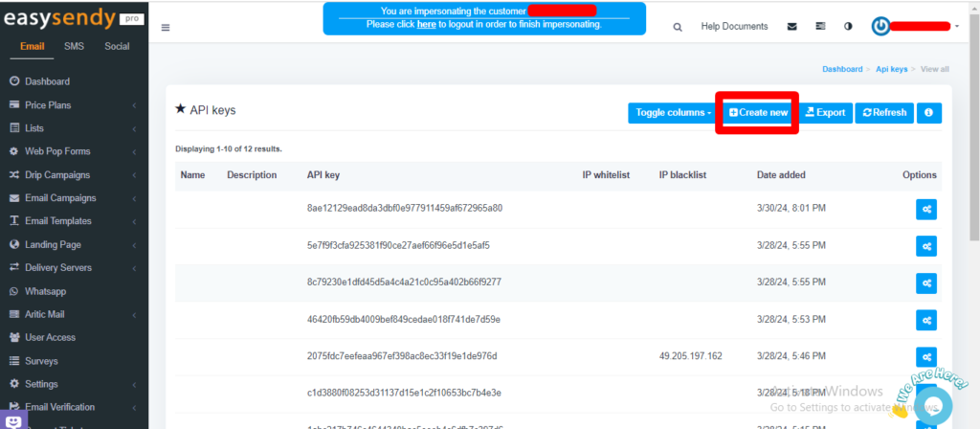Click the power icon user avatar

click(880, 27)
